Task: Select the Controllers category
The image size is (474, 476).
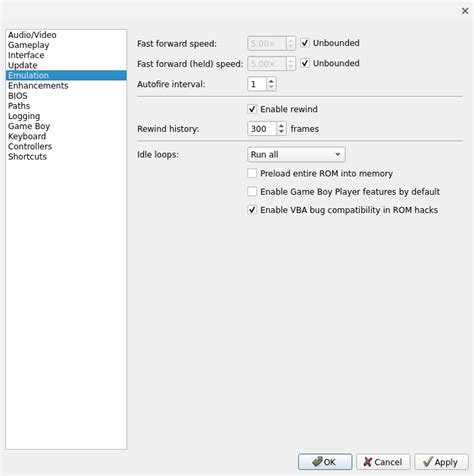Action: tap(30, 146)
